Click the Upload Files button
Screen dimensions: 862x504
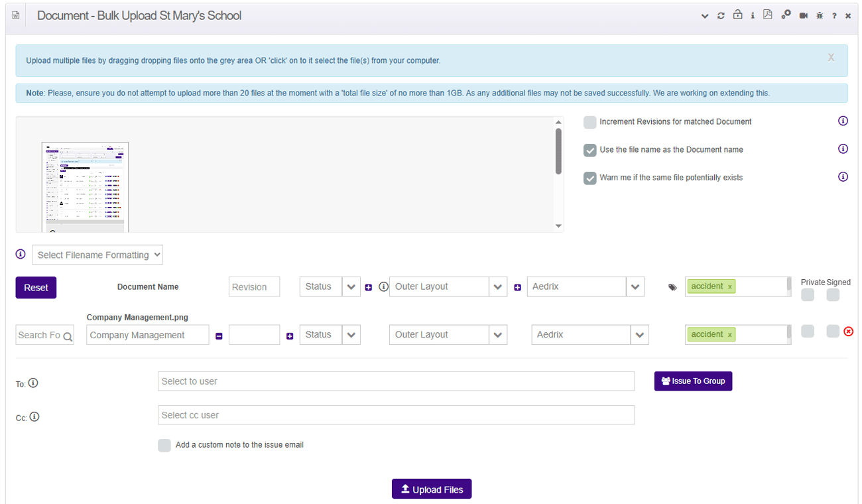click(x=432, y=489)
